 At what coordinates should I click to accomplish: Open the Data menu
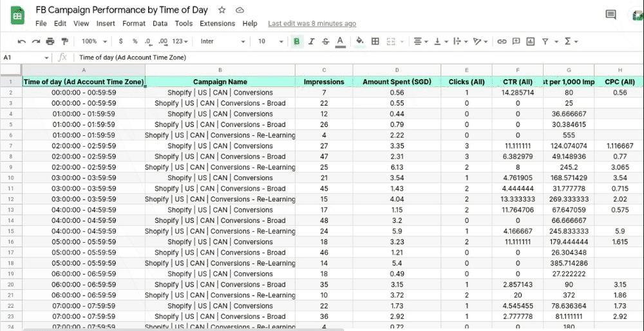pos(160,23)
